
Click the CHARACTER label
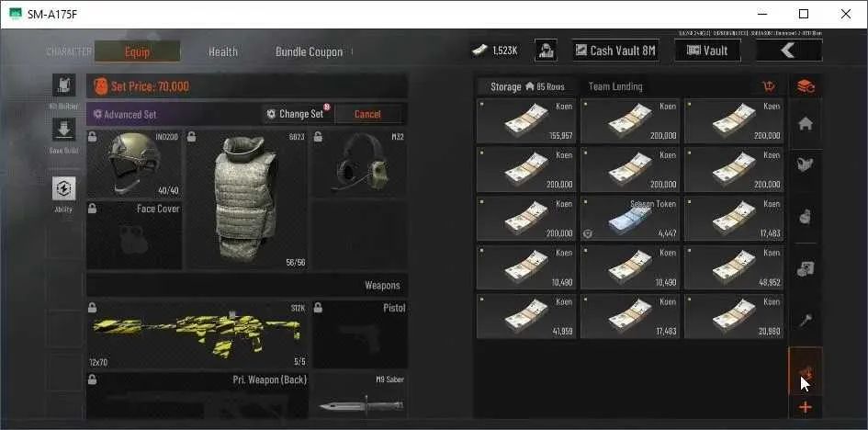click(69, 51)
